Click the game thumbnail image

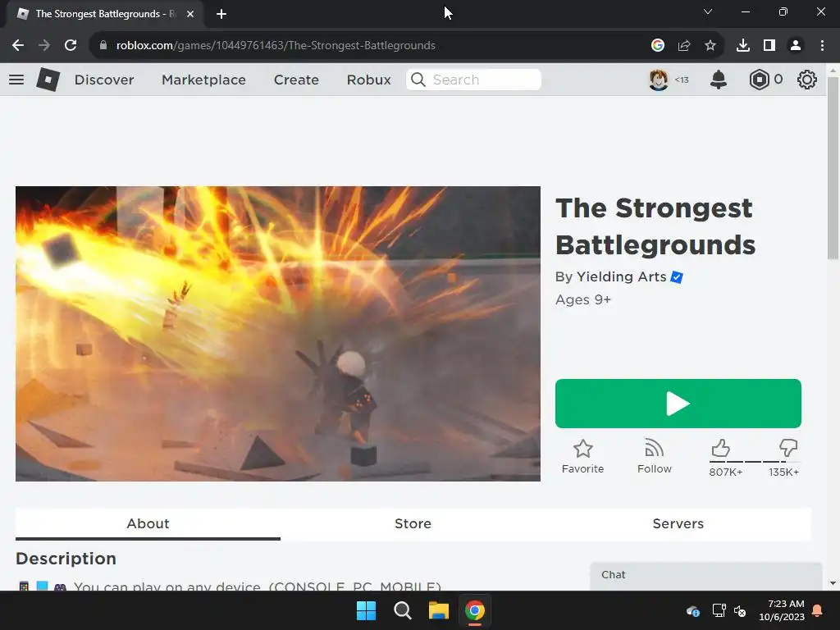tap(278, 334)
